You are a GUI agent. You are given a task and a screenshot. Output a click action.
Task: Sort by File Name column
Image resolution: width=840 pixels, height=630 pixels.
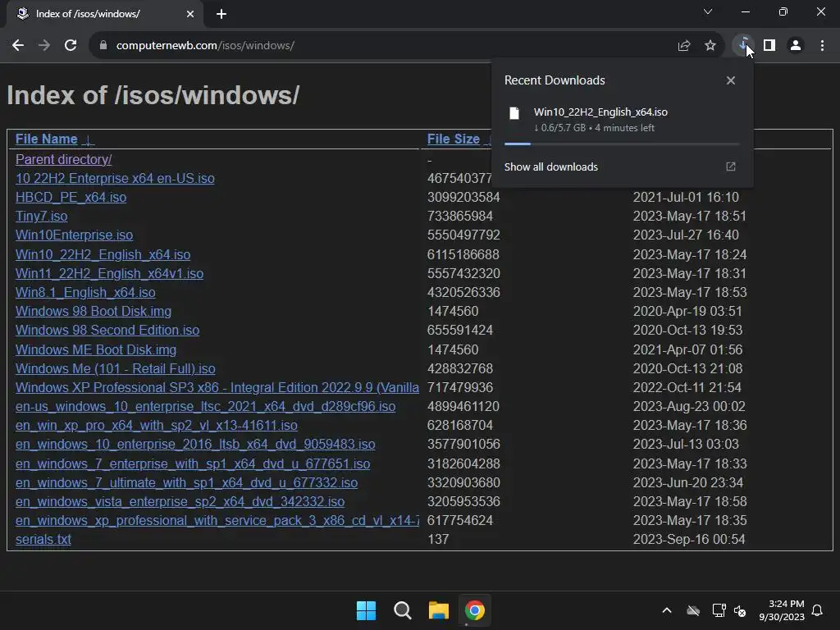coord(47,139)
